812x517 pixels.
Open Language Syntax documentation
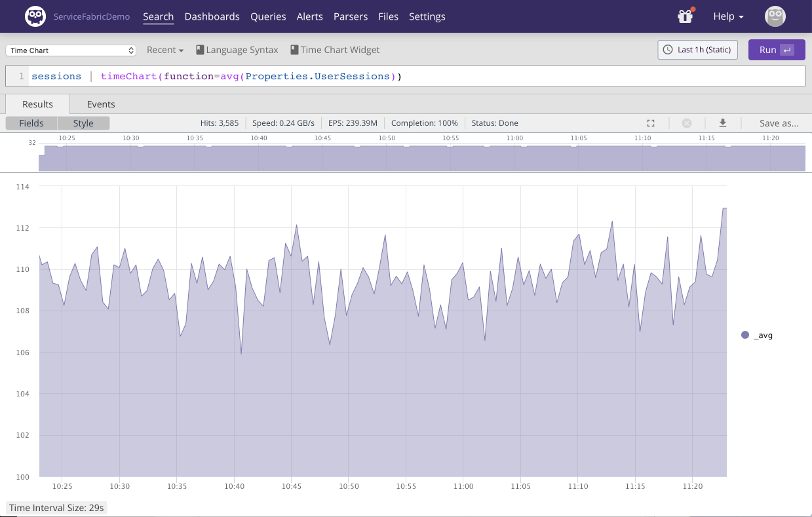(237, 50)
